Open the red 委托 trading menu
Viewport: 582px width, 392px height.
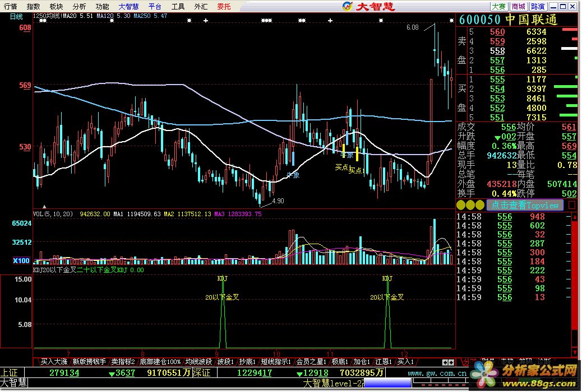tap(224, 6)
